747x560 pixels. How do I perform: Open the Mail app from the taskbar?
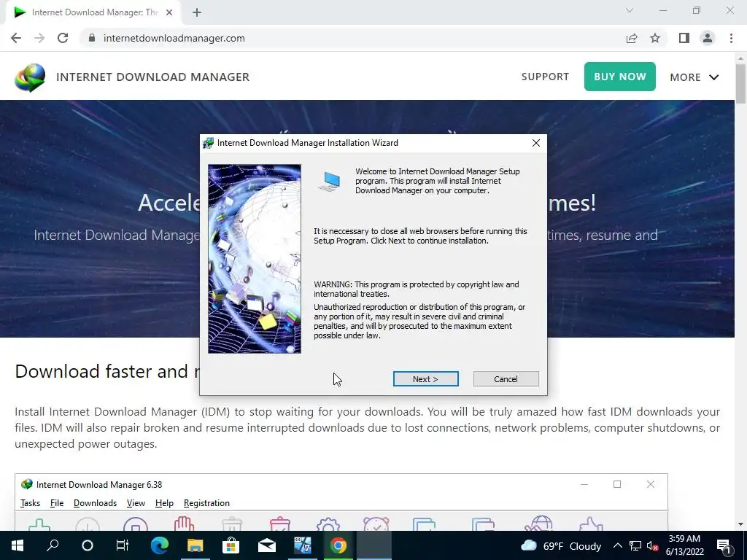[x=267, y=545]
